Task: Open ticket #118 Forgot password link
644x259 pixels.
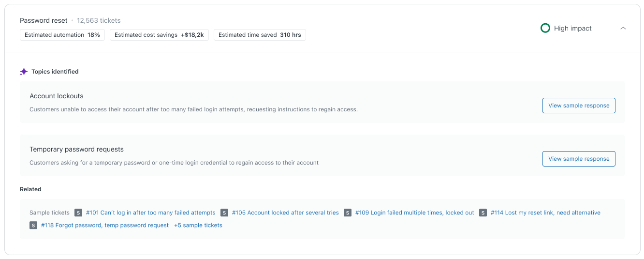Action: coord(104,225)
